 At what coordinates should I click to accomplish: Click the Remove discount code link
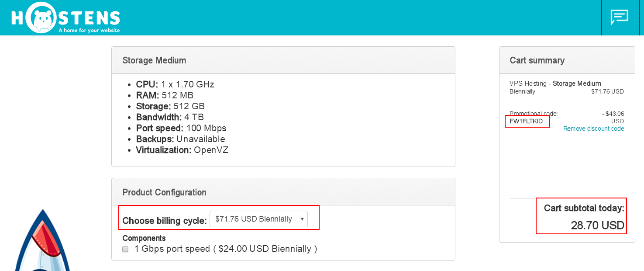(x=593, y=129)
